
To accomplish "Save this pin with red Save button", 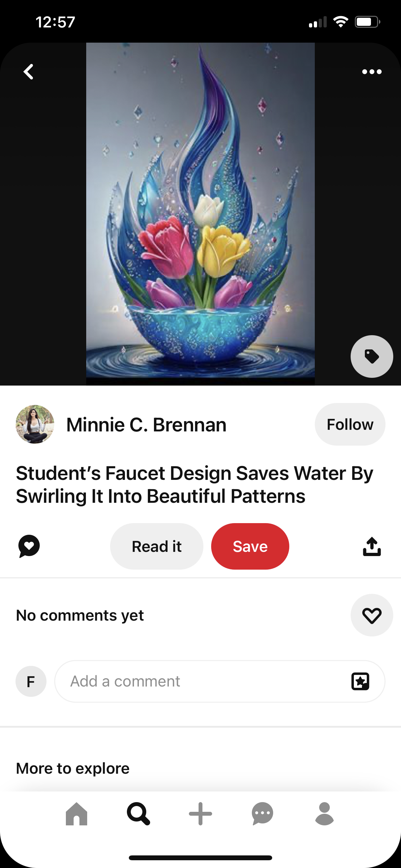I will [x=250, y=546].
